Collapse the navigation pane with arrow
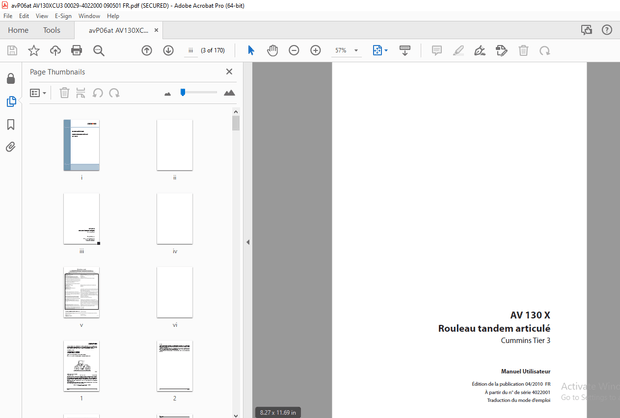 click(248, 242)
